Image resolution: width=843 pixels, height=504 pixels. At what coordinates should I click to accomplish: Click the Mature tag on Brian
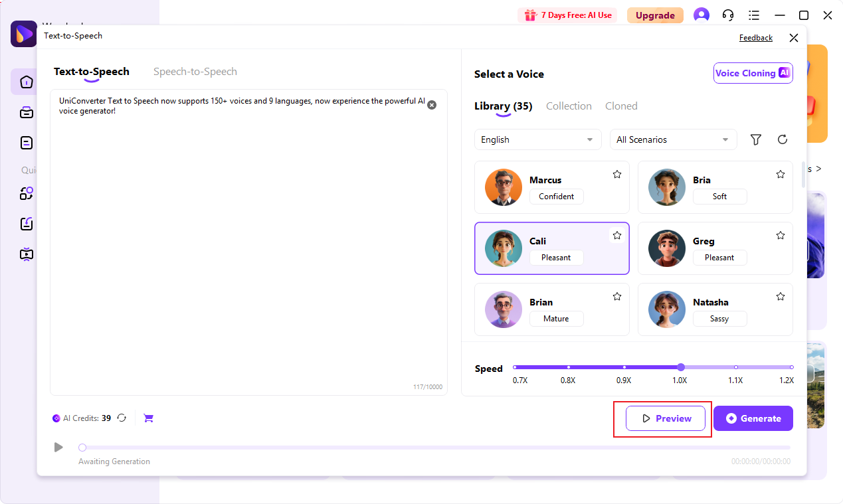[557, 319]
